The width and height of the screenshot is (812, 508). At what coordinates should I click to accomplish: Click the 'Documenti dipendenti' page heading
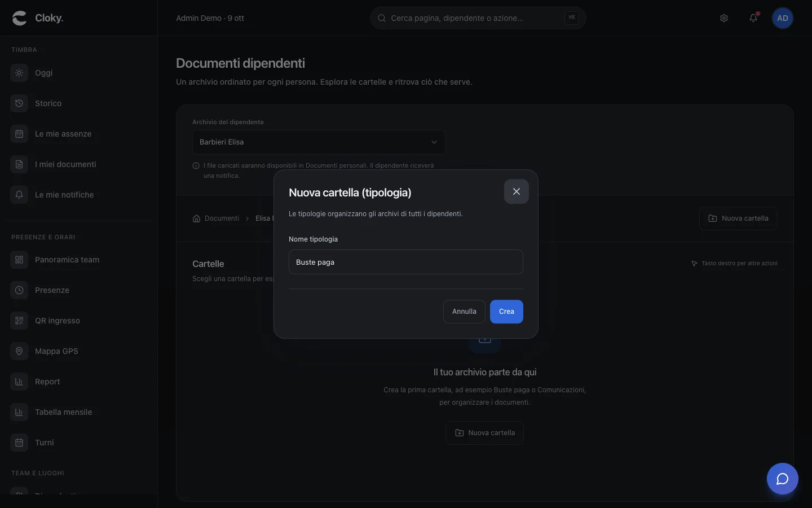pos(240,63)
